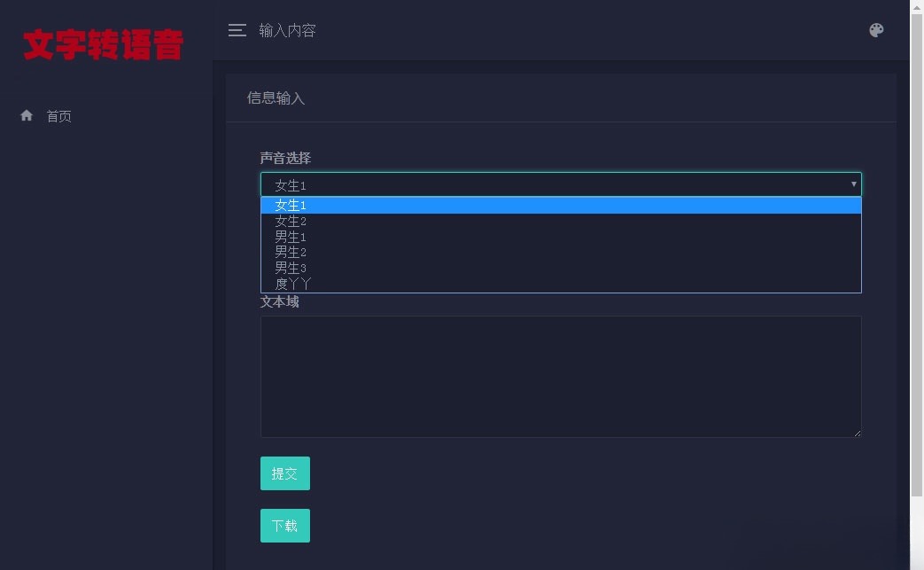Click inside the 文本域 text area

561,376
